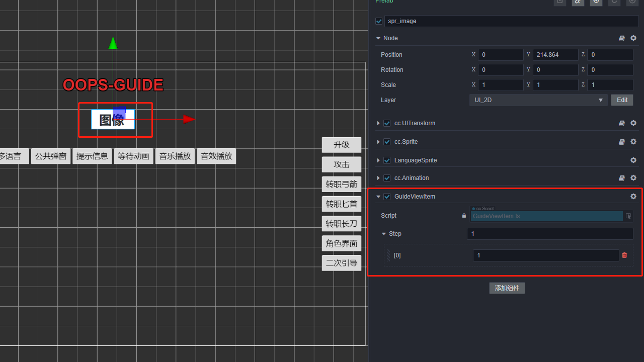Collapse the Step array property
644x362 pixels.
384,234
